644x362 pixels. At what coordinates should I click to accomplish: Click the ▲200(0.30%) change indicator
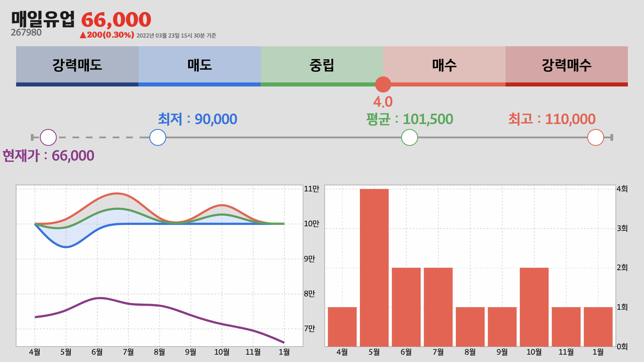(x=107, y=35)
